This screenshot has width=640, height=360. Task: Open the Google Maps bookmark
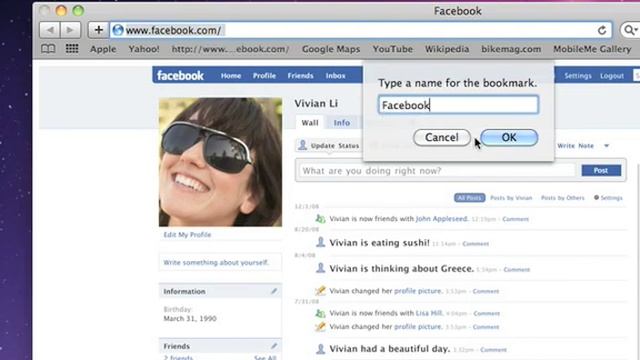[331, 49]
